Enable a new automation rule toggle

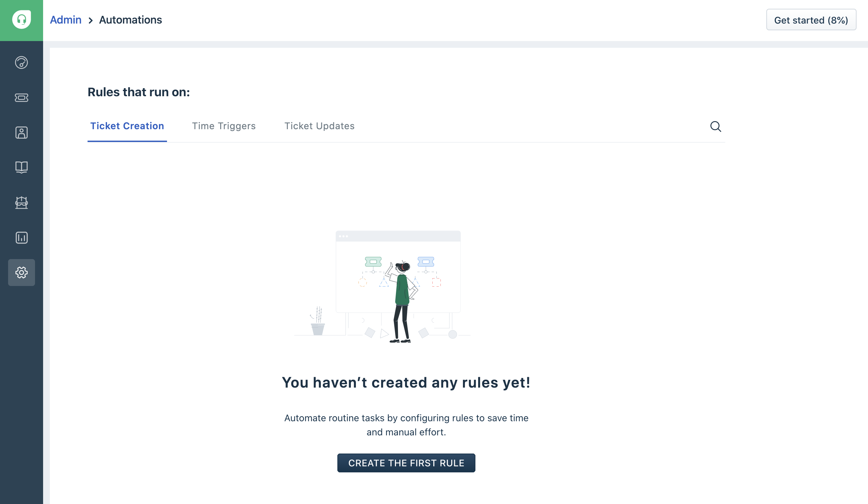[406, 463]
